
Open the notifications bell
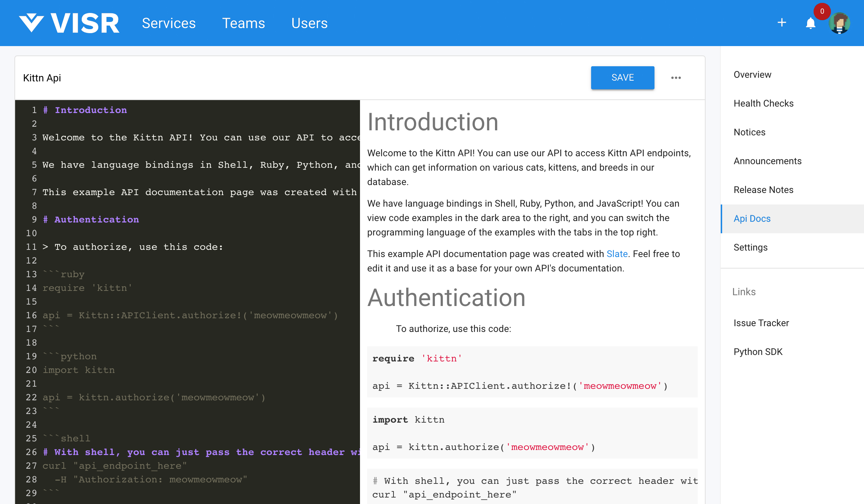point(810,23)
